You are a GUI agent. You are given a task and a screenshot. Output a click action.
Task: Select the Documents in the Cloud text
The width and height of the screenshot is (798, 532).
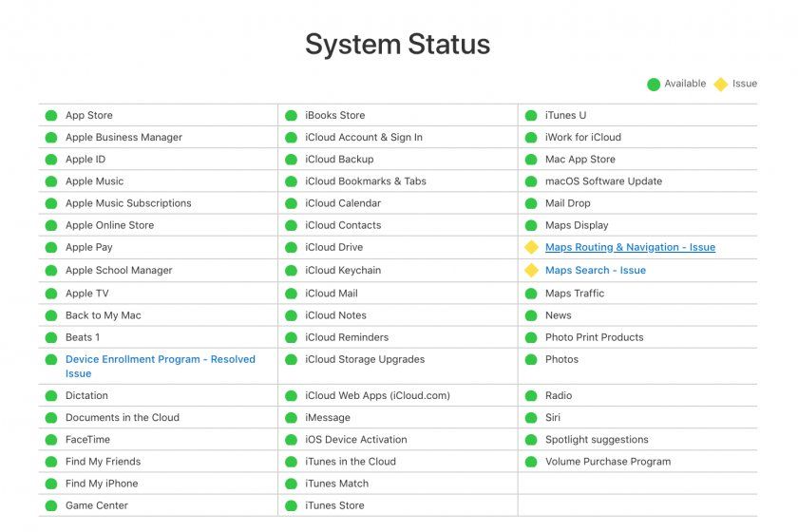[x=123, y=417]
